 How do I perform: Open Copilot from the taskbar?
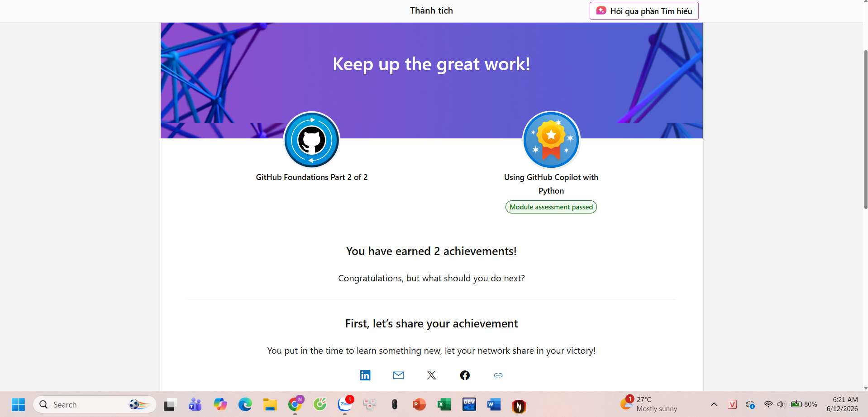(x=220, y=404)
